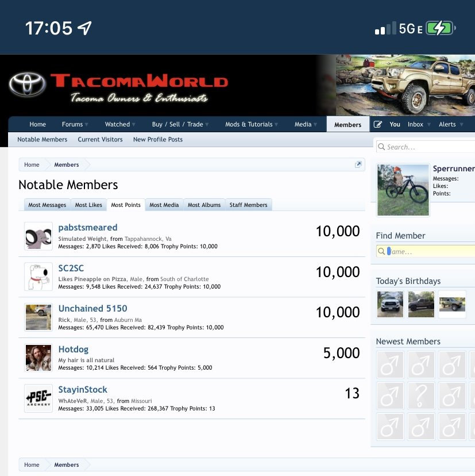Open the You account link
This screenshot has width=475, height=476.
[x=395, y=124]
